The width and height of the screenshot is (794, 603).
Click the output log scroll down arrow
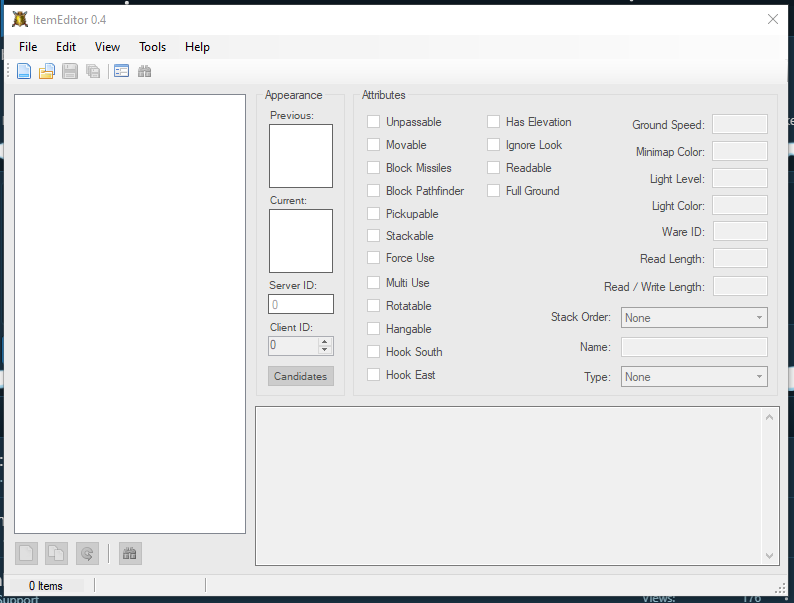[769, 555]
